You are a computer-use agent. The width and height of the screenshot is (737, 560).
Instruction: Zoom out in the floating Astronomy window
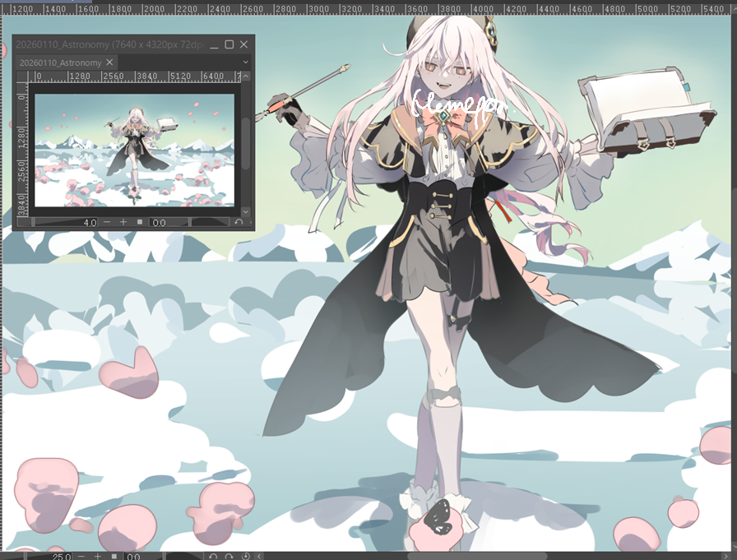coord(107,222)
